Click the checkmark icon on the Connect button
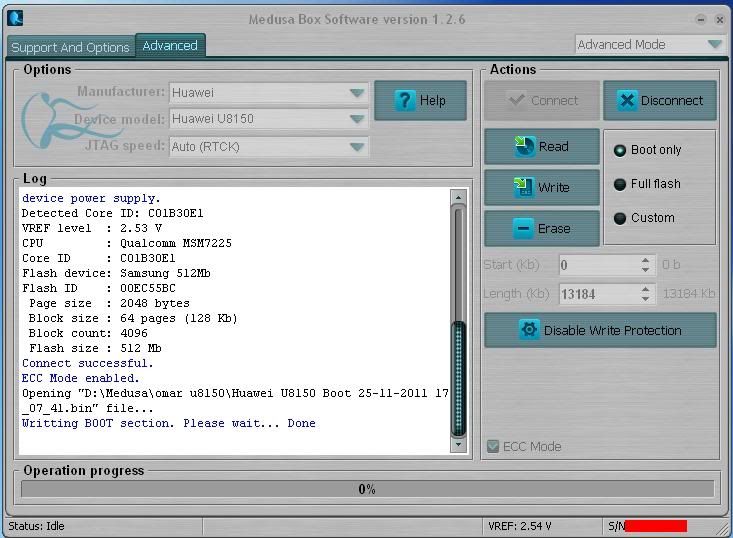733x538 pixels. (516, 100)
